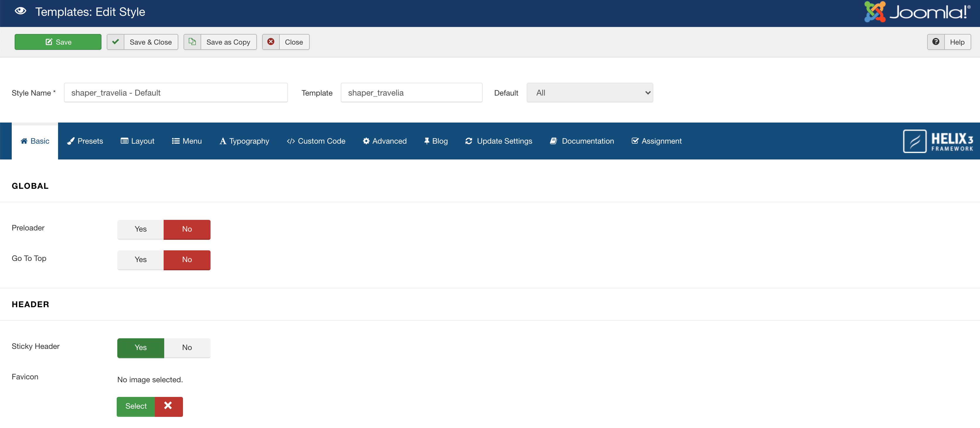This screenshot has height=428, width=980.
Task: Open the Update Settings tab
Action: (x=499, y=141)
